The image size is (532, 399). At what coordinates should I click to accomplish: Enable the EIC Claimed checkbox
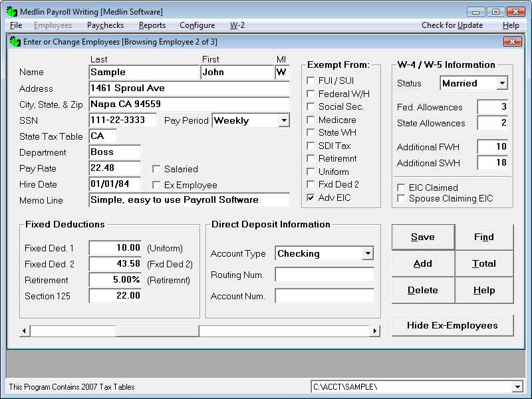coord(401,188)
